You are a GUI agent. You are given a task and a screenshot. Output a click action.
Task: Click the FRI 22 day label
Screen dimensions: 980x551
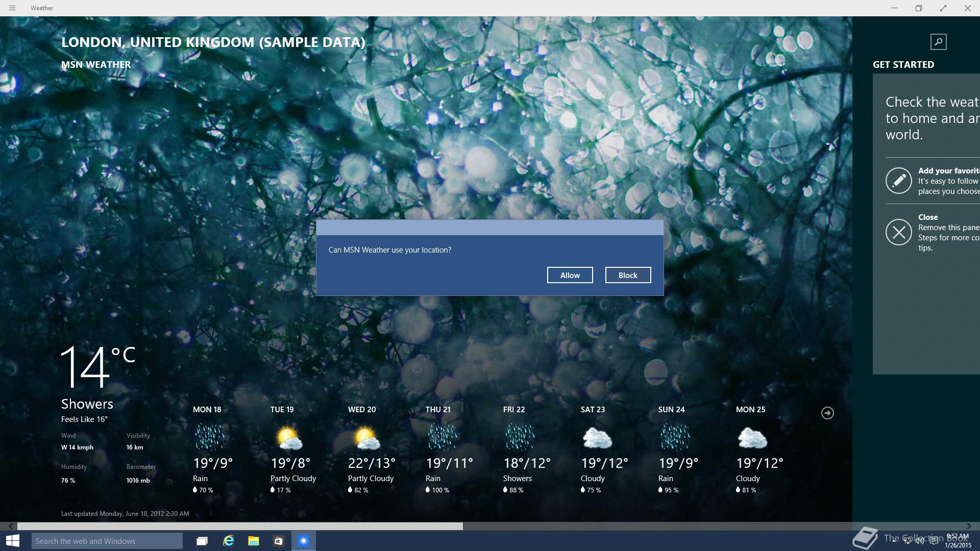(514, 410)
